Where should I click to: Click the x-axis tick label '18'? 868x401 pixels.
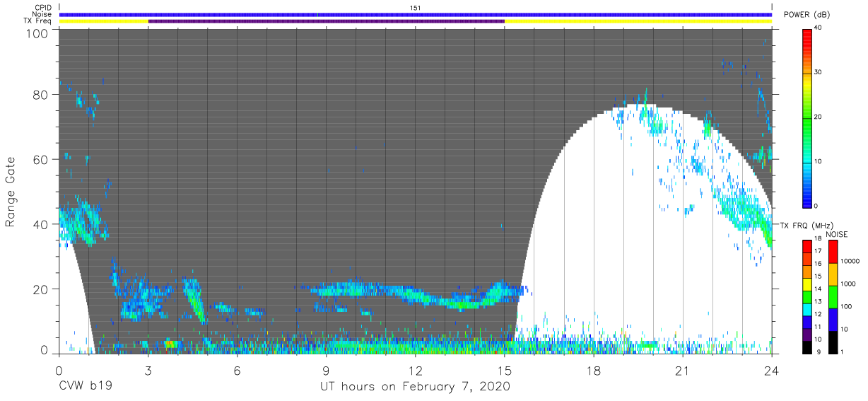(594, 371)
